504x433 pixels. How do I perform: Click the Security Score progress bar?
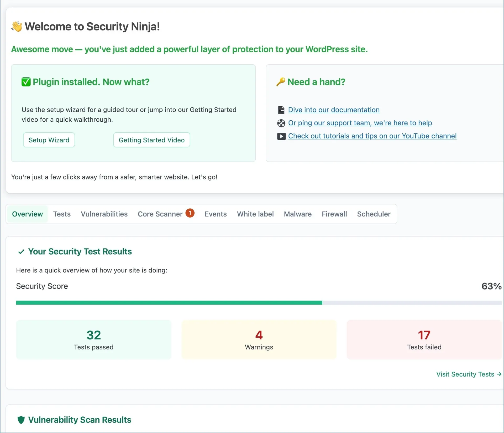click(x=259, y=303)
